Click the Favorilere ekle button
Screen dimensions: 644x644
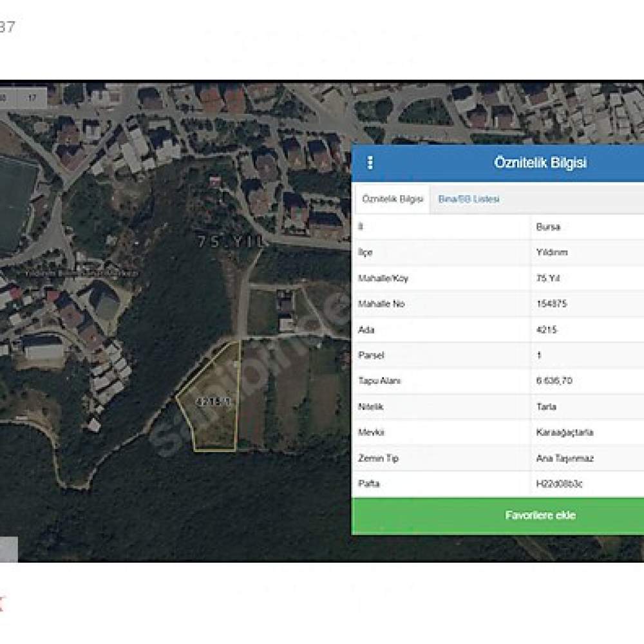click(x=498, y=515)
